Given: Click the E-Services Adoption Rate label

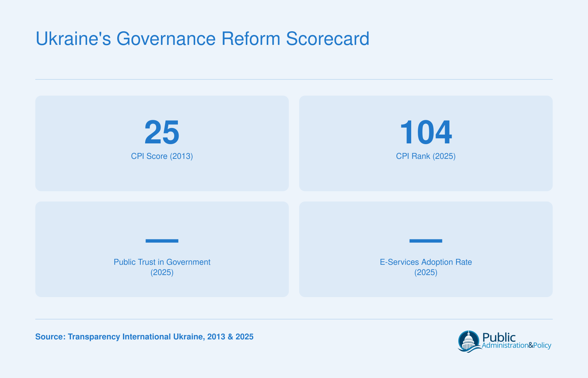Looking at the screenshot, I should pos(426,267).
